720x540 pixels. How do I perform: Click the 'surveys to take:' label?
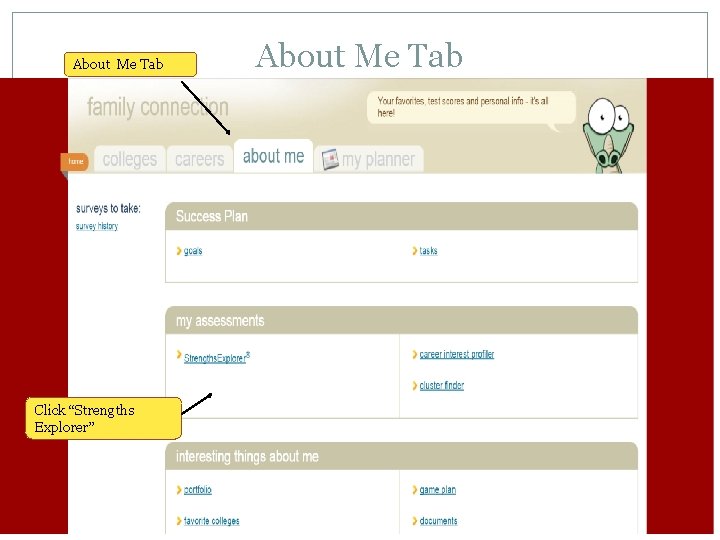pos(108,209)
